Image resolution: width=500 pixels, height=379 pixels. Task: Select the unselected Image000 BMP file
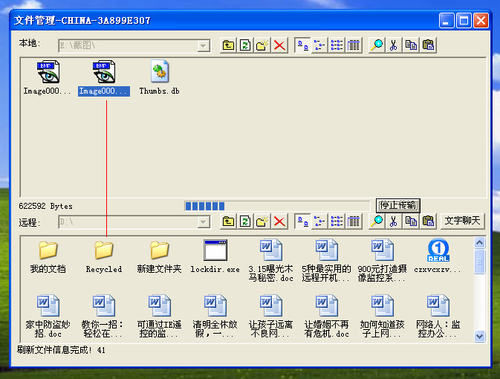[48, 78]
